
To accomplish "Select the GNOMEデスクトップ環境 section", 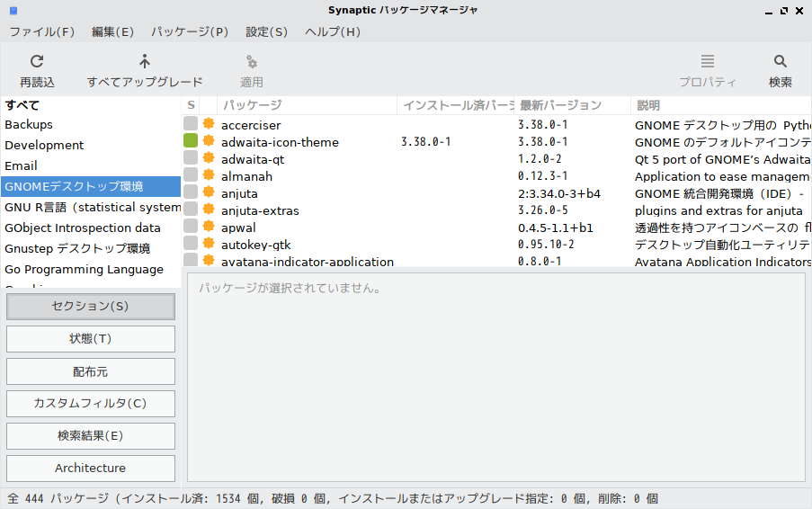I will (91, 186).
